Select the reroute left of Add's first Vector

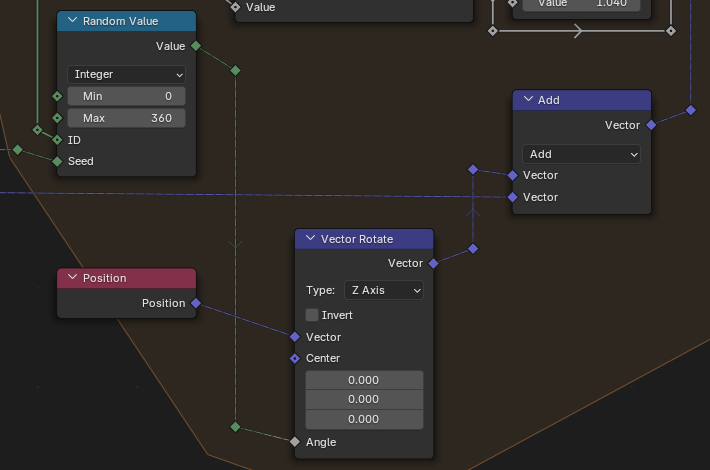point(473,170)
